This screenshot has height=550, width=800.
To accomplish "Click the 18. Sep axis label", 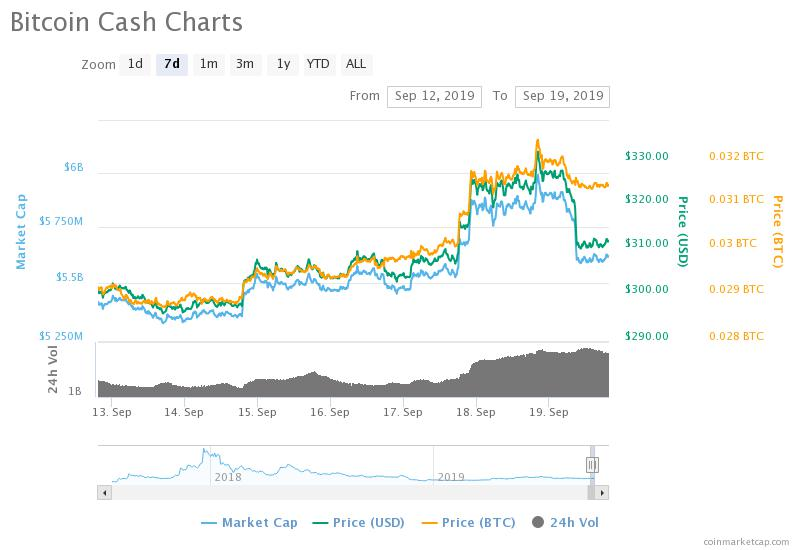I will click(x=476, y=412).
